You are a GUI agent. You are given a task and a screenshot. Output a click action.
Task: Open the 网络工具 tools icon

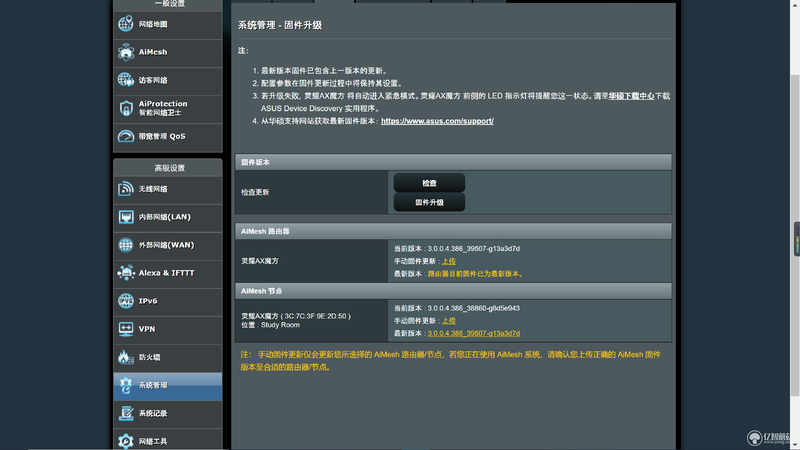coord(126,441)
